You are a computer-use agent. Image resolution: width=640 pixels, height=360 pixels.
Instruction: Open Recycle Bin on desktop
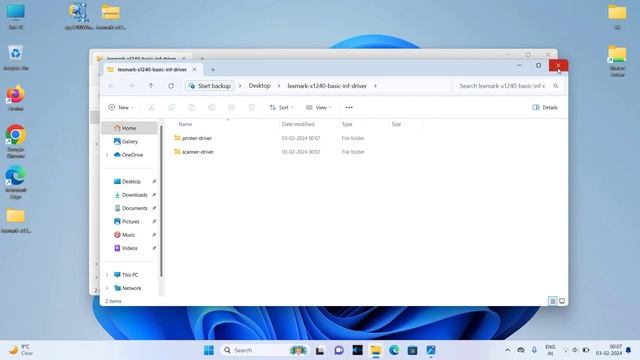[16, 58]
